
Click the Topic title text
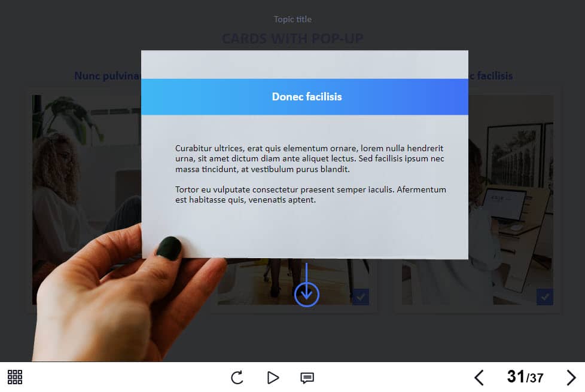click(292, 19)
